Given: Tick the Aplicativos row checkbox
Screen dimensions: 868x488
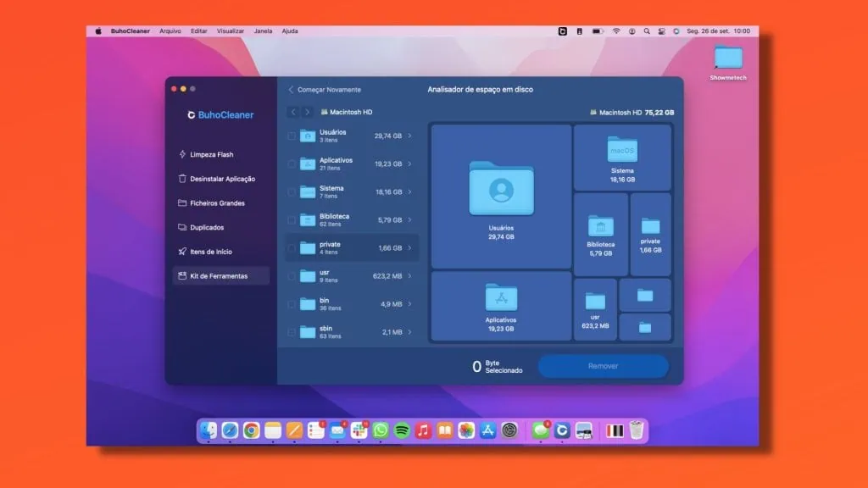Looking at the screenshot, I should [x=292, y=164].
